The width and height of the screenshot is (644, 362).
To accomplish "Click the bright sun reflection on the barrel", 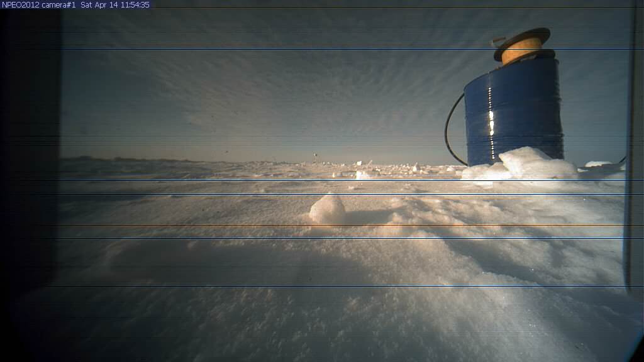I will (491, 122).
